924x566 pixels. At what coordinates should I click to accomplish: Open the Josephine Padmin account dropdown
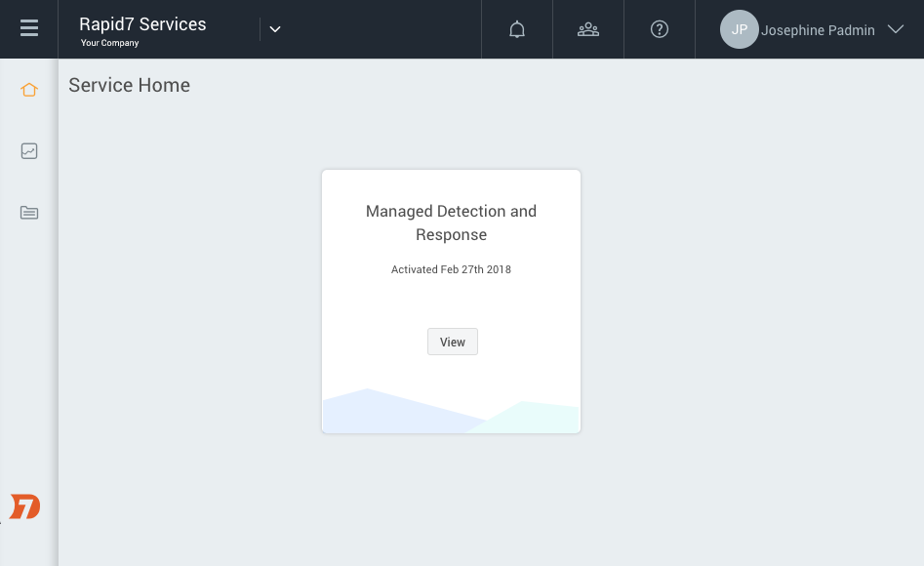point(818,30)
